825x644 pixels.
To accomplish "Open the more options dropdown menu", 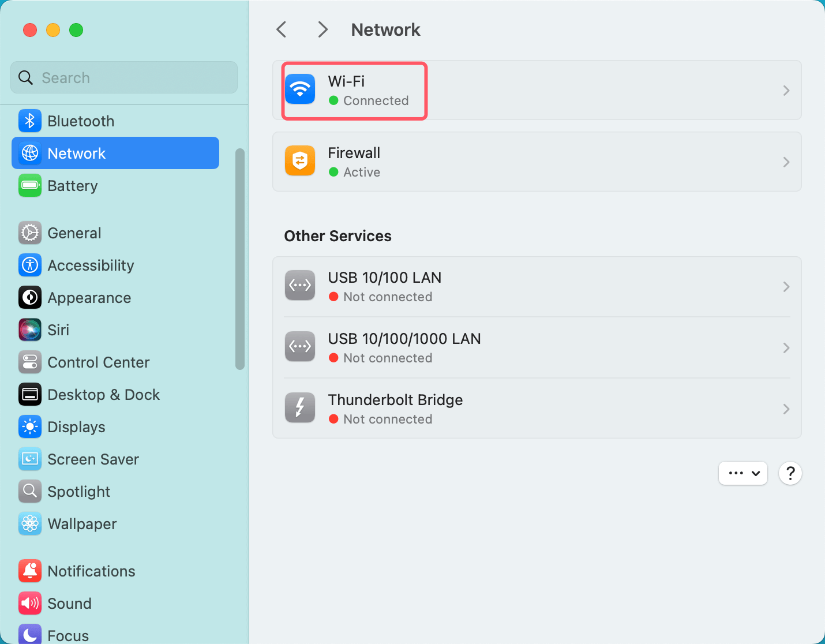I will tap(742, 473).
